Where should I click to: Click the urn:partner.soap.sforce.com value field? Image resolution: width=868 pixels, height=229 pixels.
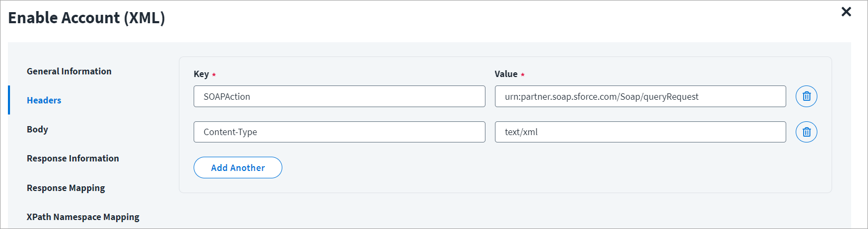click(640, 97)
